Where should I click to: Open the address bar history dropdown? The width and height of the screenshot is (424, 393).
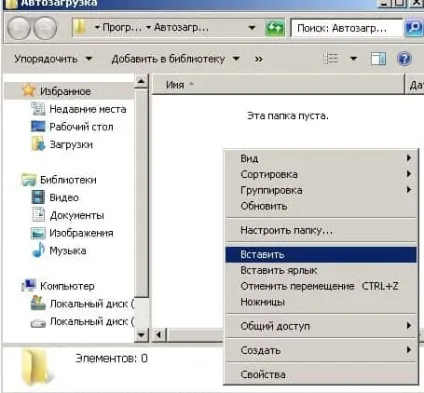tap(252, 28)
